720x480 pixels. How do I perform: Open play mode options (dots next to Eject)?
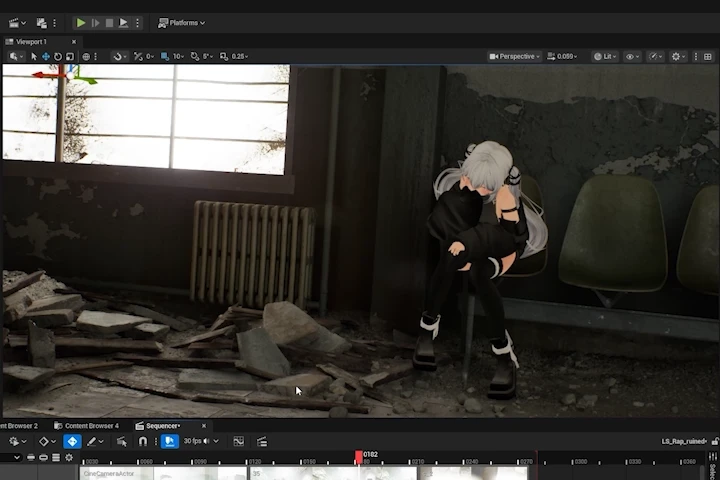tap(137, 23)
